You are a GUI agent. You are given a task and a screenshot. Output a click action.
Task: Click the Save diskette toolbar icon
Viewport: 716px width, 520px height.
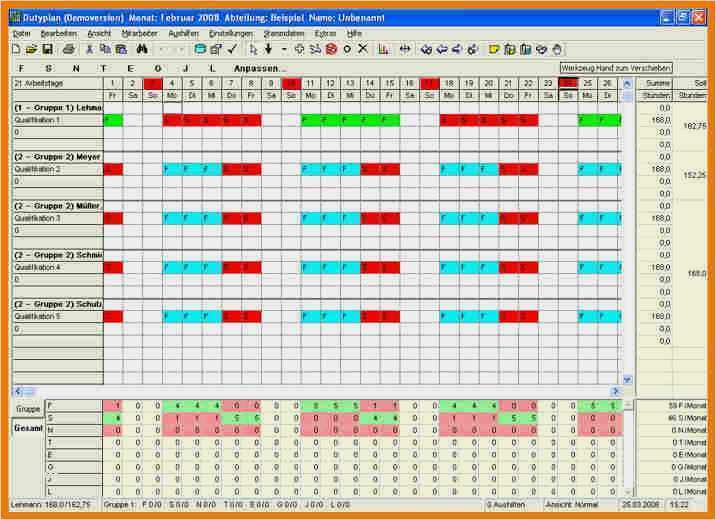[47, 49]
